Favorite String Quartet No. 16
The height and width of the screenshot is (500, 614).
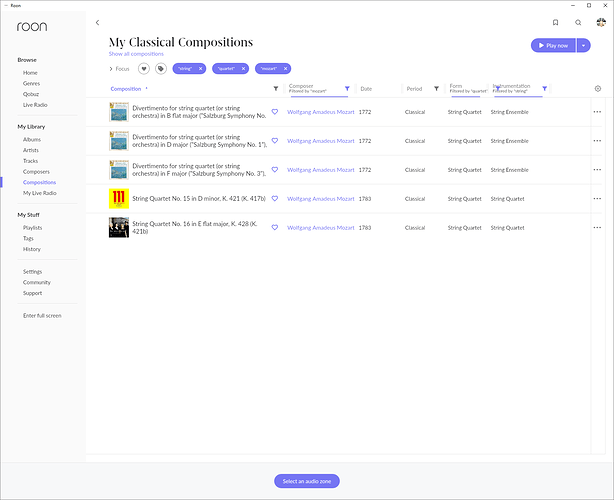[x=275, y=227]
